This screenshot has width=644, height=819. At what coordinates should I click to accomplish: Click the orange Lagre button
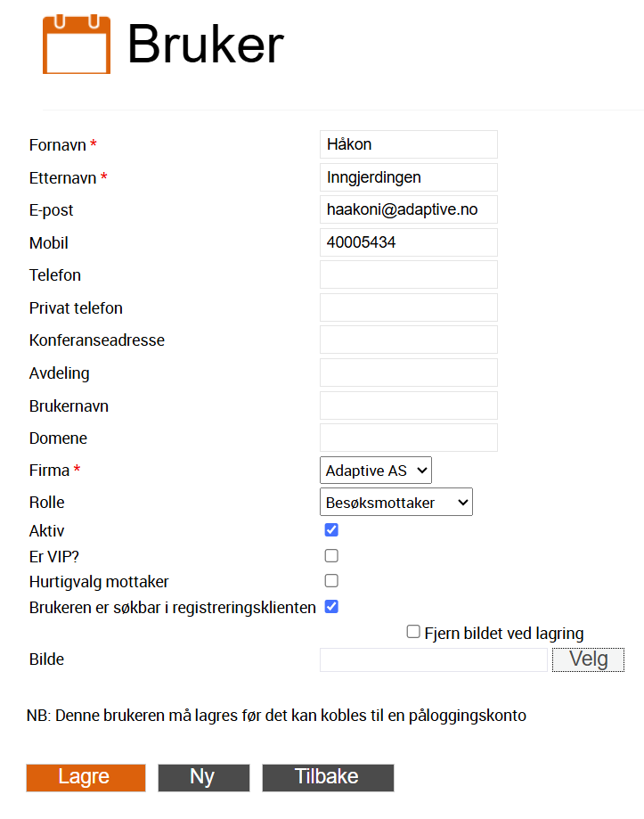(86, 778)
